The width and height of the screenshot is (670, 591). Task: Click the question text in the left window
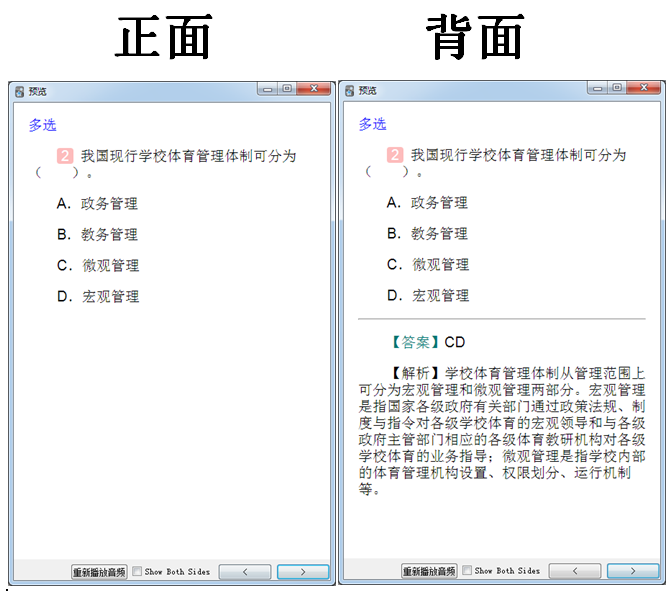pos(166,164)
